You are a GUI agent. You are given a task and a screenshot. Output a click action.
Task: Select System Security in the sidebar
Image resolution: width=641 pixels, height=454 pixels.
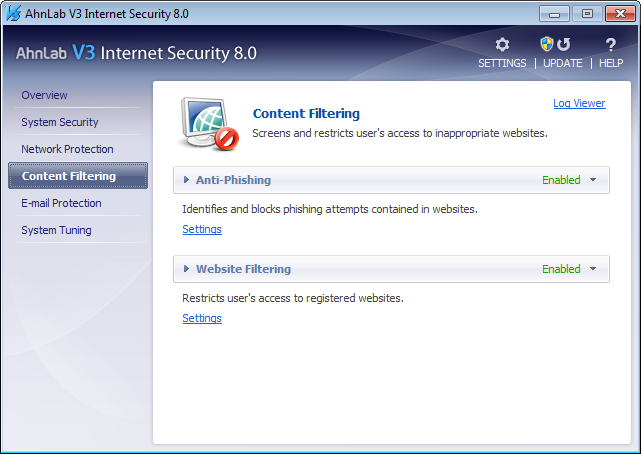pyautogui.click(x=60, y=122)
